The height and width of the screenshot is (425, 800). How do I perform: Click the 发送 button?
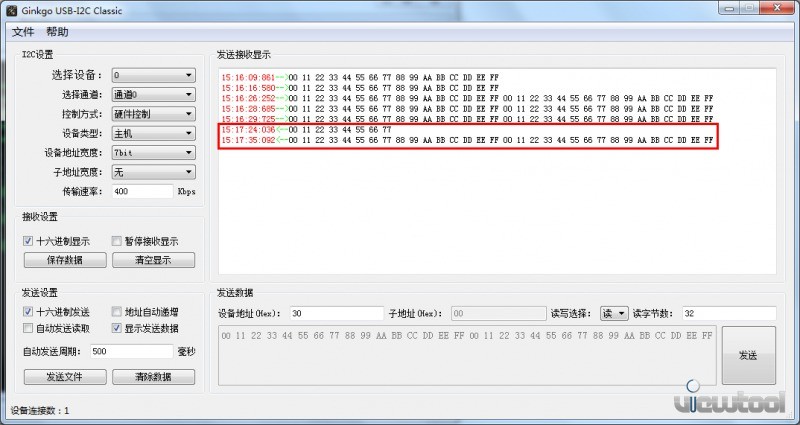click(x=748, y=356)
